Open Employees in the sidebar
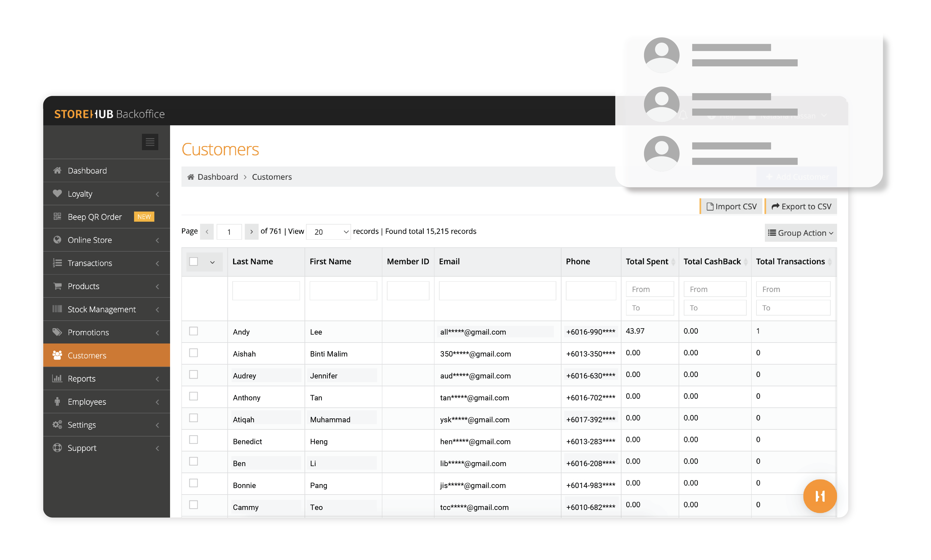Screen dimensions: 931x560 107,402
